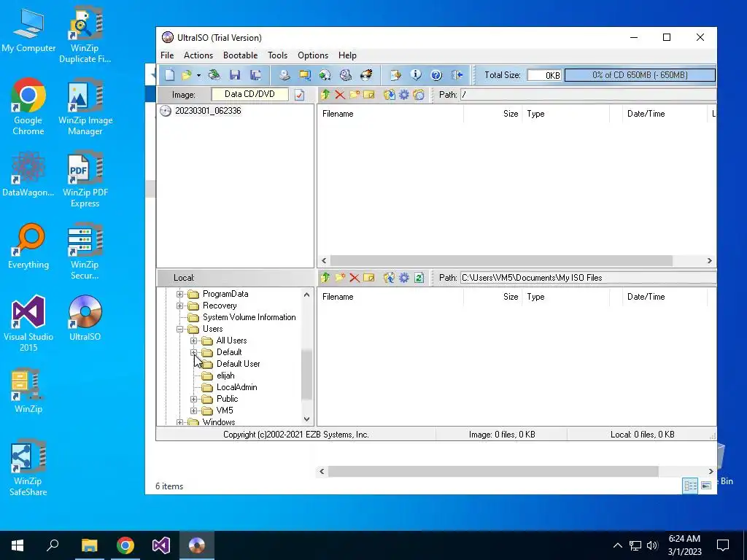The height and width of the screenshot is (560, 747).
Task: Expand the ProgramData folder node
Action: (x=179, y=294)
